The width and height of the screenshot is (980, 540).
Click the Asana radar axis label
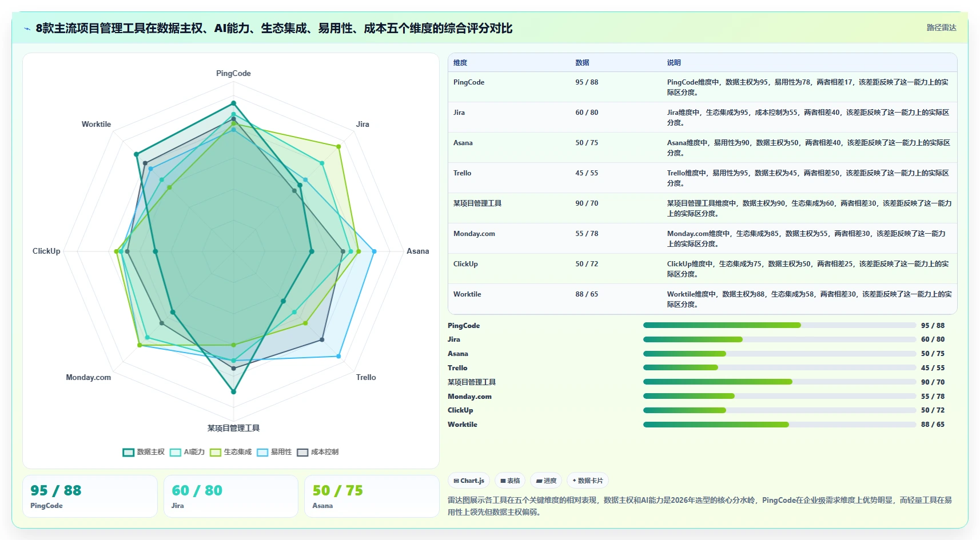pyautogui.click(x=417, y=251)
